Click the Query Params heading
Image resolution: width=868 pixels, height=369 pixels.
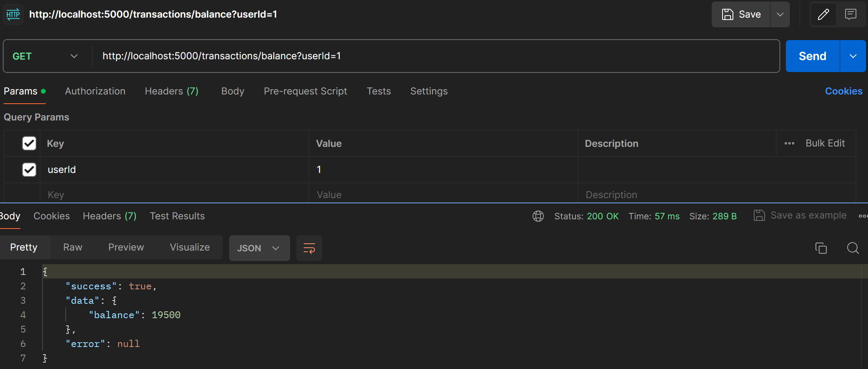(36, 117)
